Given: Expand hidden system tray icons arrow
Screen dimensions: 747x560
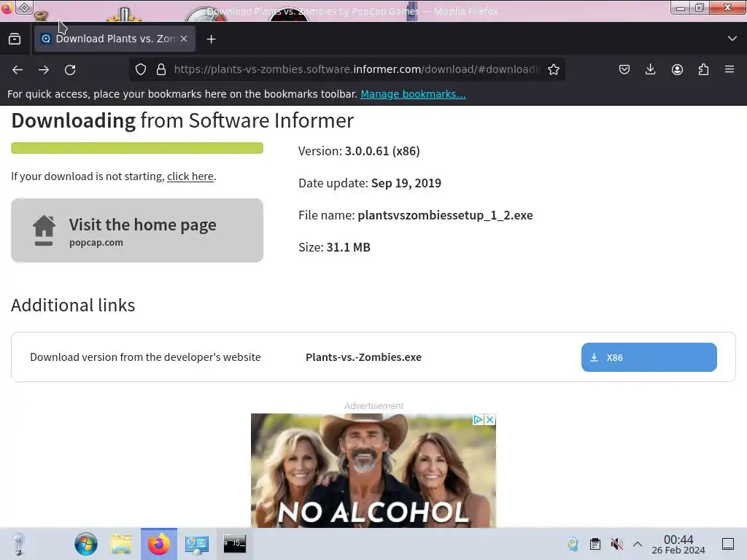Looking at the screenshot, I should point(638,544).
